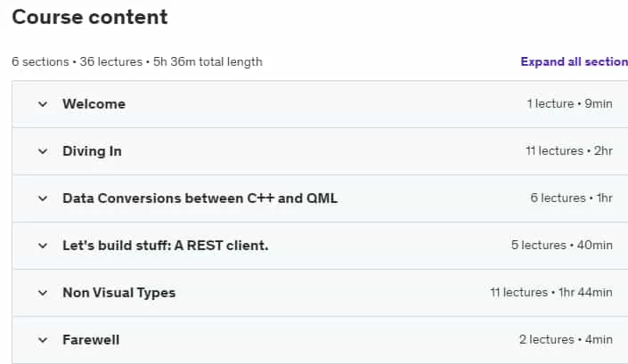The height and width of the screenshot is (364, 628).
Task: Click the 11 lectures 1hr 44min label
Action: [x=551, y=293]
